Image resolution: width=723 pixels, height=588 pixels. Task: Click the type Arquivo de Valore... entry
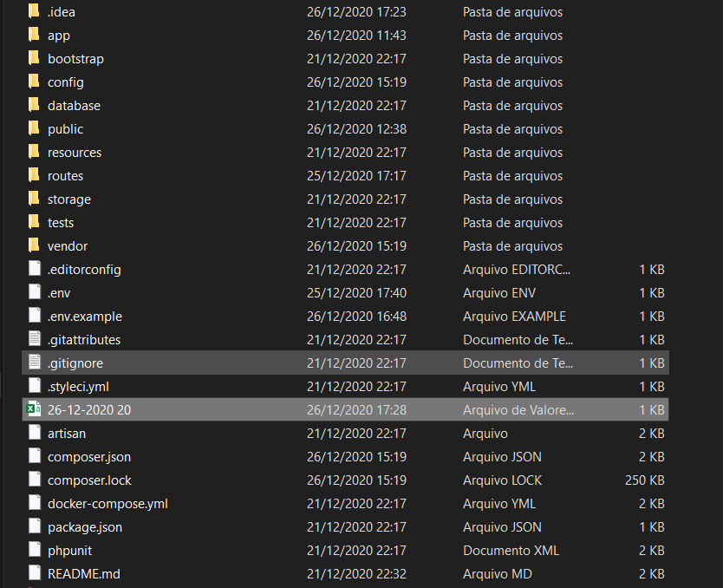tap(518, 410)
